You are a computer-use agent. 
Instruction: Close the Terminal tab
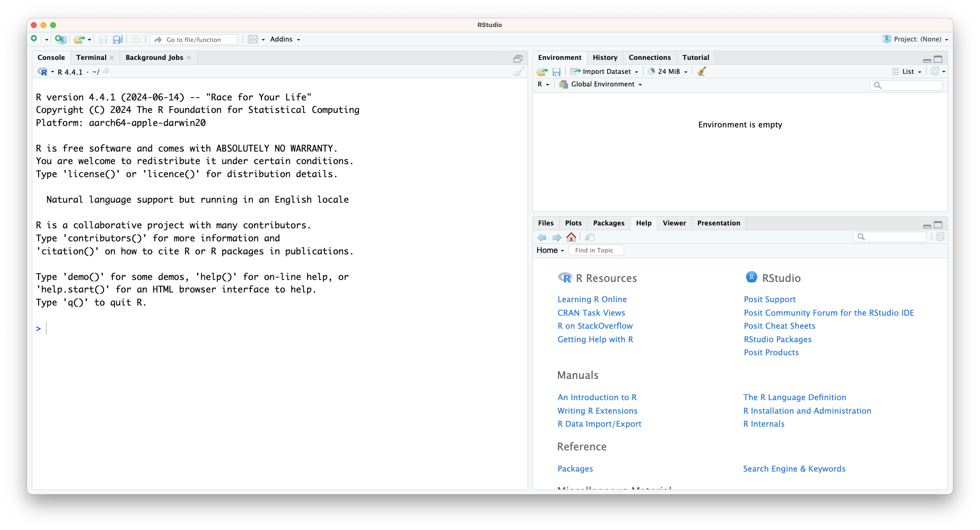point(112,57)
